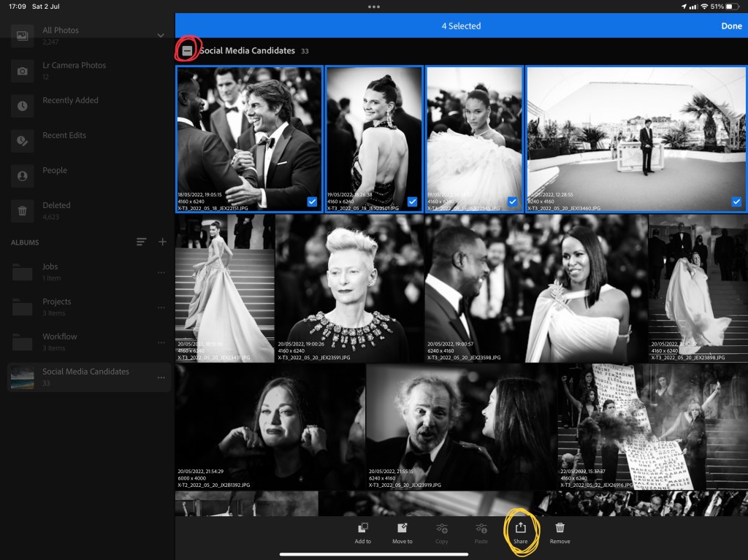The image size is (748, 560).
Task: Open Lr Camera Photos
Action: coord(73,70)
